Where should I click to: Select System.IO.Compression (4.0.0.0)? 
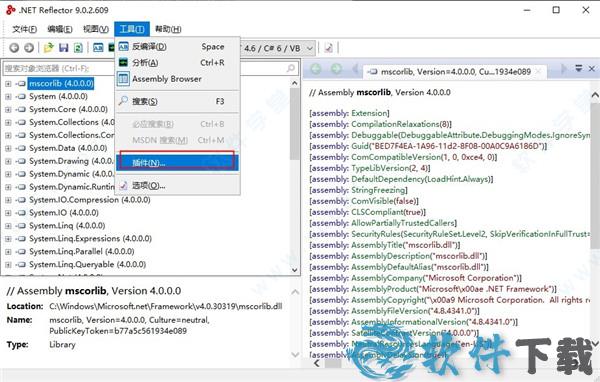[x=90, y=200]
